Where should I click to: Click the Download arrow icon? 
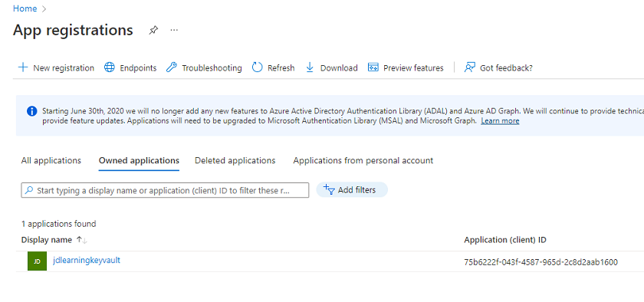pos(310,67)
